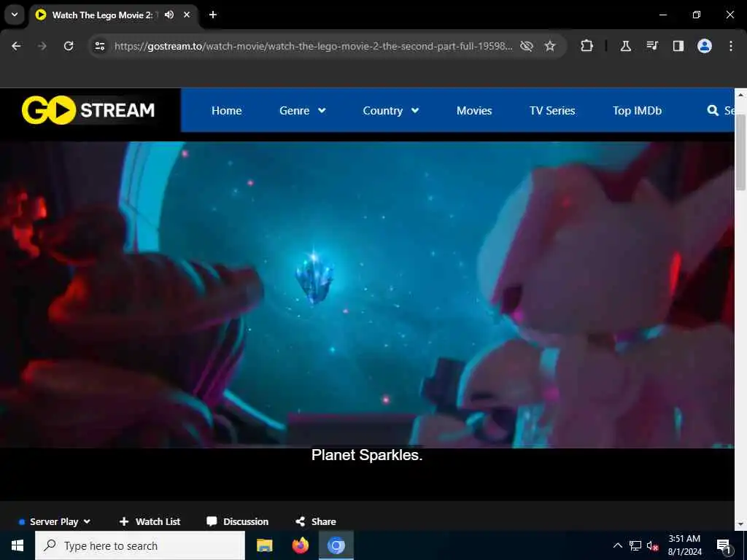Click the address bar URL
Viewport: 747px width, 560px height.
313,46
